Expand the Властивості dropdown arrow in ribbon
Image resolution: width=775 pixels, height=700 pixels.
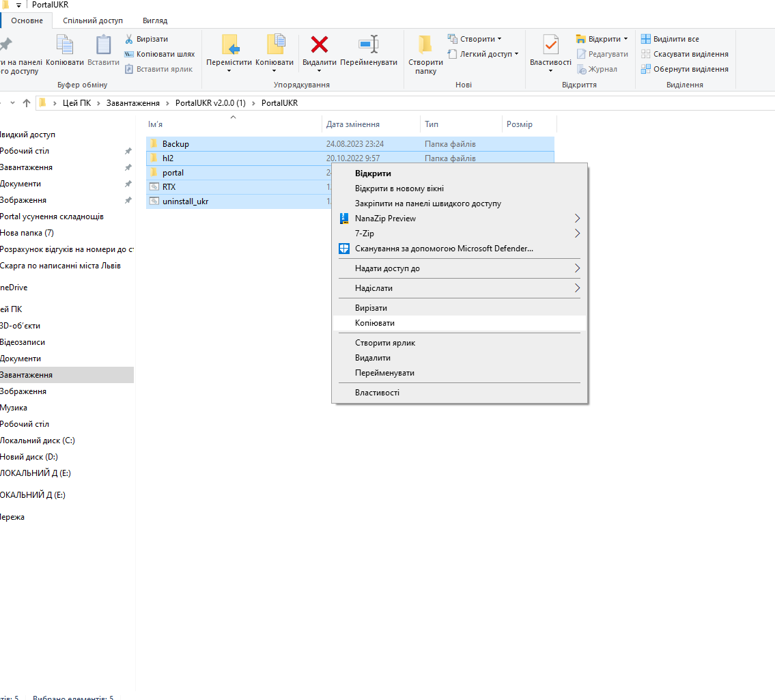(550, 71)
